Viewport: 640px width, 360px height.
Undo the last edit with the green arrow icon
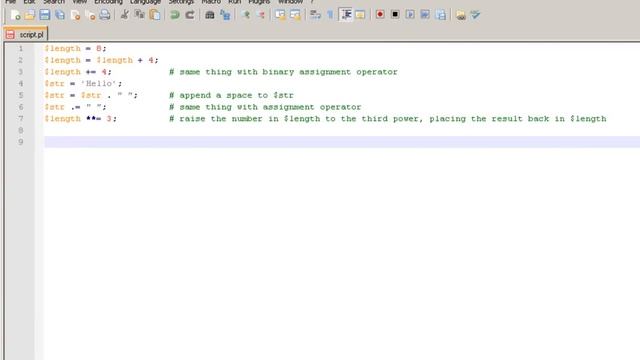click(175, 15)
